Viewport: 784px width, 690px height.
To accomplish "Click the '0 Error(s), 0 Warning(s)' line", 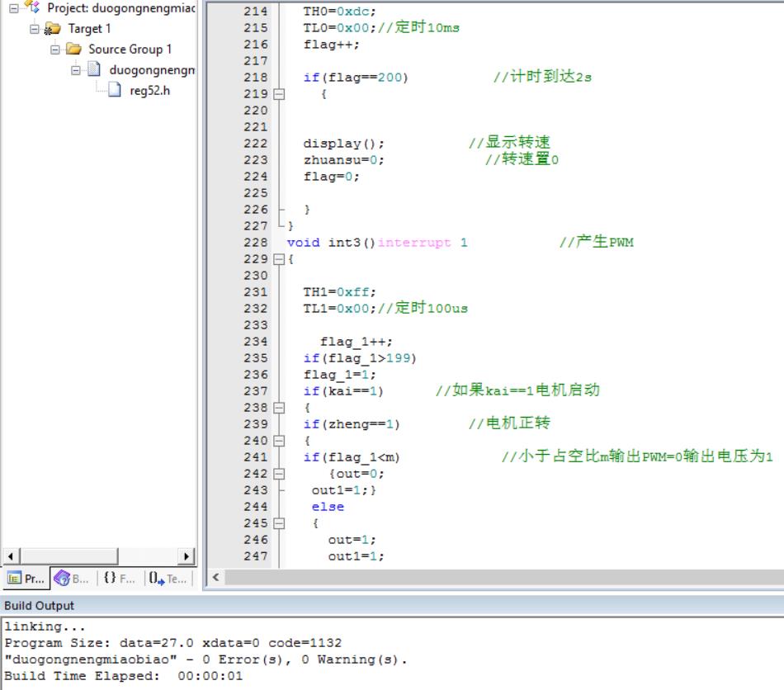I will pyautogui.click(x=205, y=659).
